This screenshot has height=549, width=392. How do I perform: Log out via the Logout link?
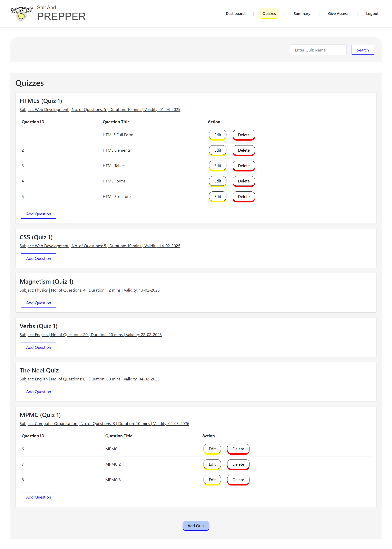point(372,13)
